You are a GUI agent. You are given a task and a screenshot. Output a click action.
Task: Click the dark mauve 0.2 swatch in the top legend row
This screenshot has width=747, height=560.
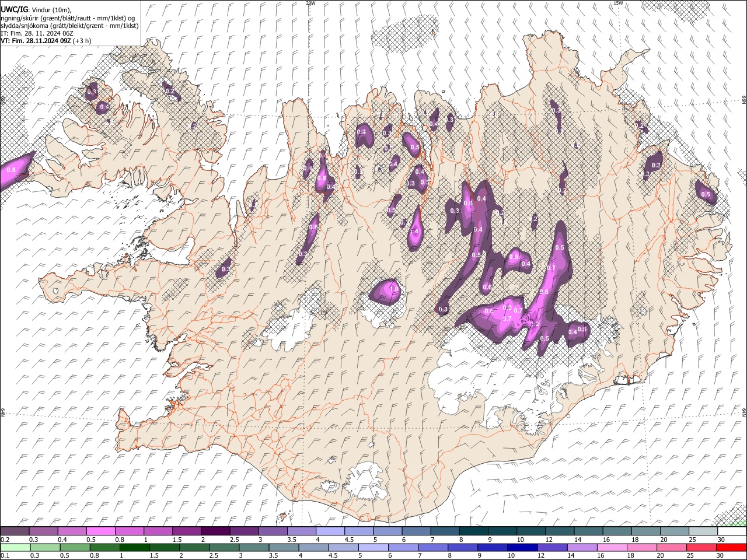(x=15, y=531)
